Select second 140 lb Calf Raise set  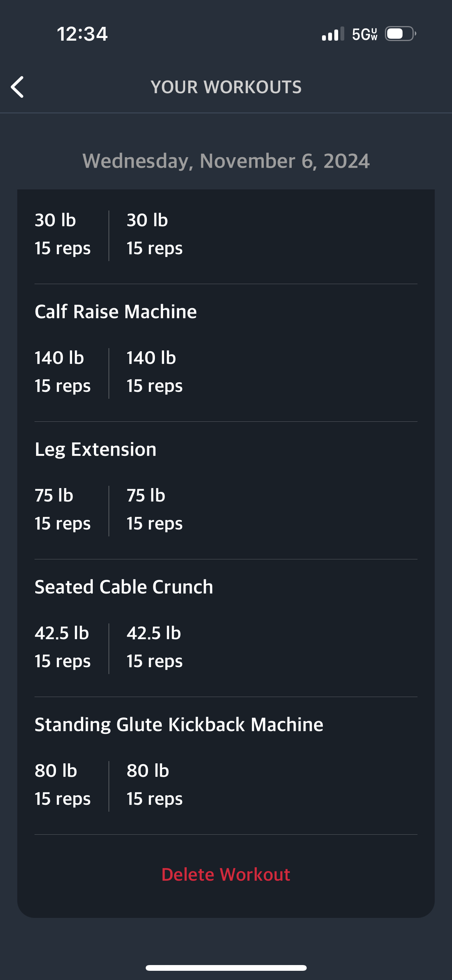pyautogui.click(x=155, y=372)
